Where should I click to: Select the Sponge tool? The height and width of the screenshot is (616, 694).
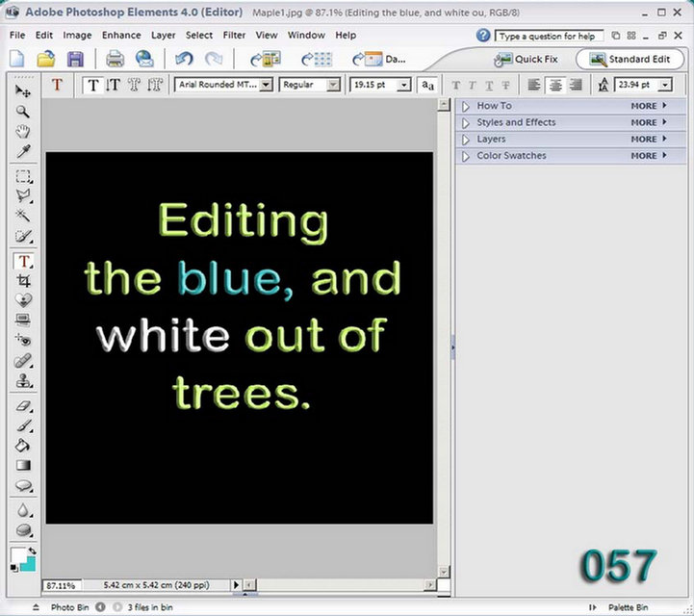[x=23, y=530]
